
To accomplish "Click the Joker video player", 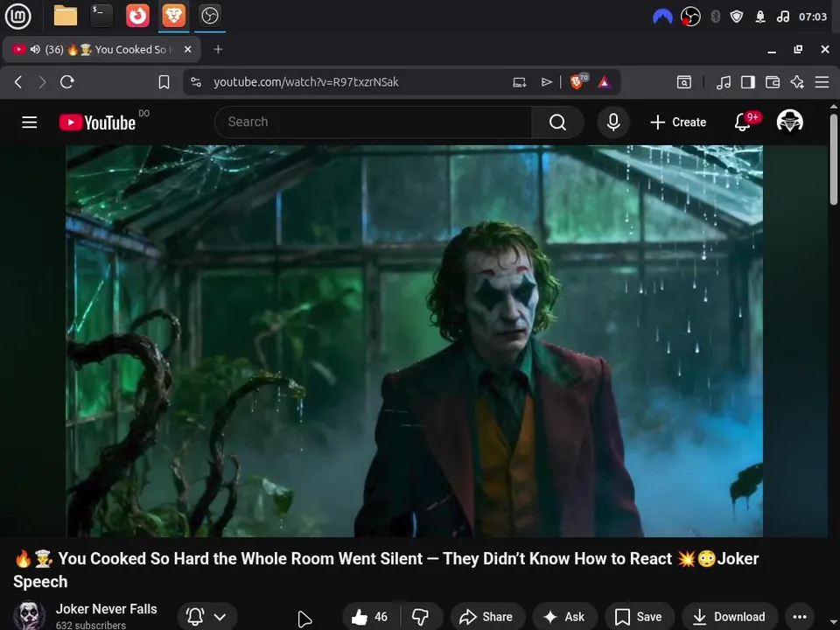I will coord(414,340).
